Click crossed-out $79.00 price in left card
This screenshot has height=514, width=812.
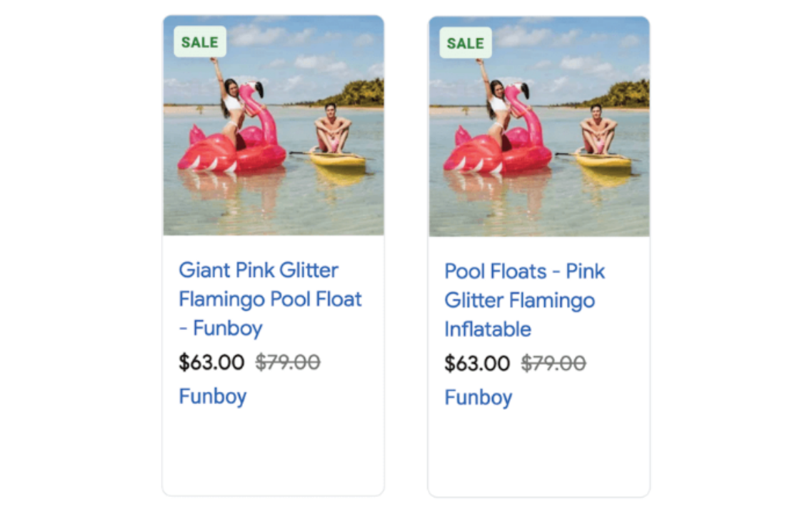coord(288,362)
